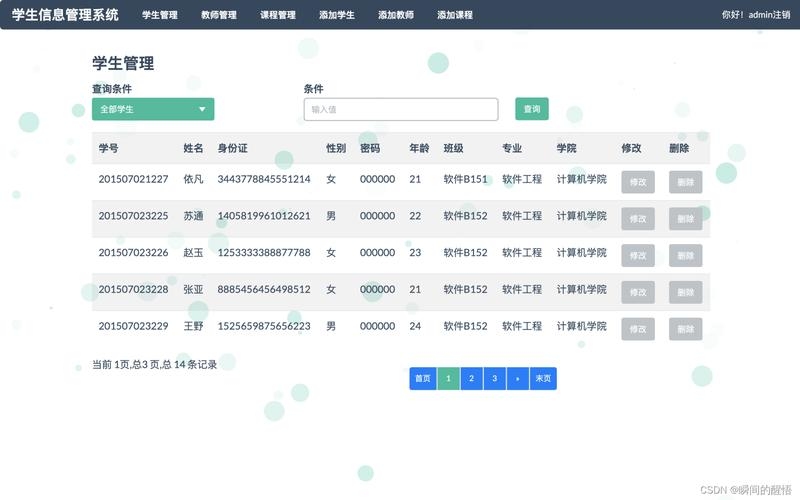The height and width of the screenshot is (500, 800).
Task: Click 修改 button for student 赵玉
Action: tap(638, 256)
